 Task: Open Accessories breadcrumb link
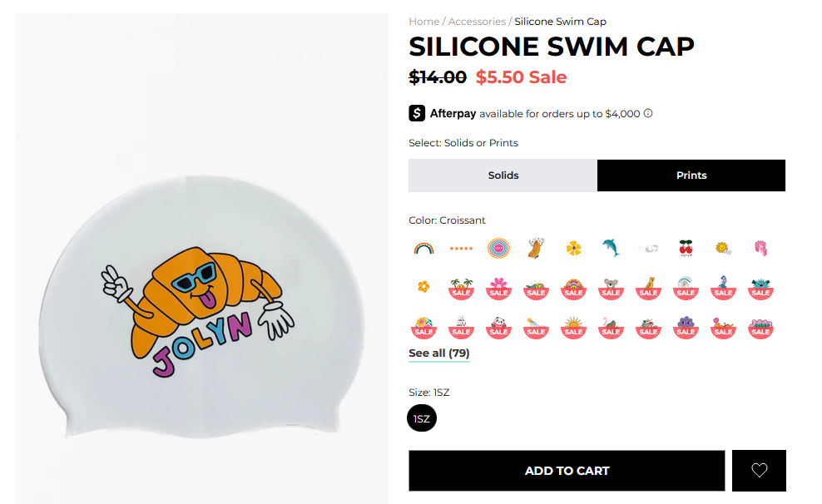477,22
